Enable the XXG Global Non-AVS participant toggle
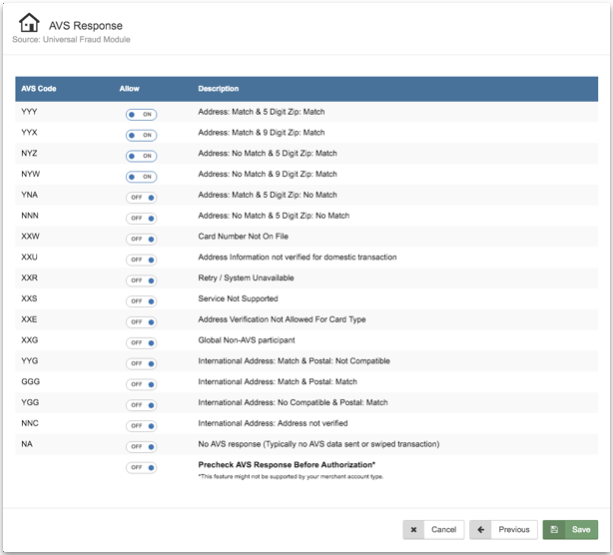The width and height of the screenshot is (613, 555). coord(141,343)
